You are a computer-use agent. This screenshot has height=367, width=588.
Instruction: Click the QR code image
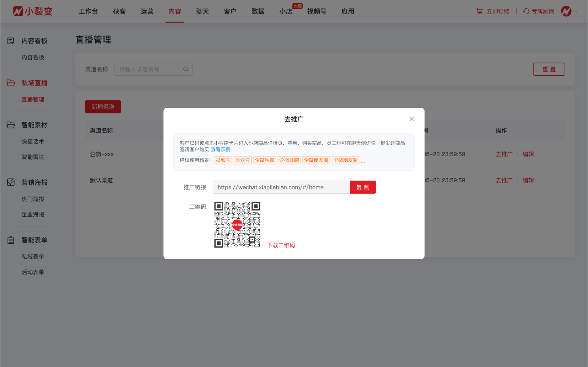click(x=237, y=225)
